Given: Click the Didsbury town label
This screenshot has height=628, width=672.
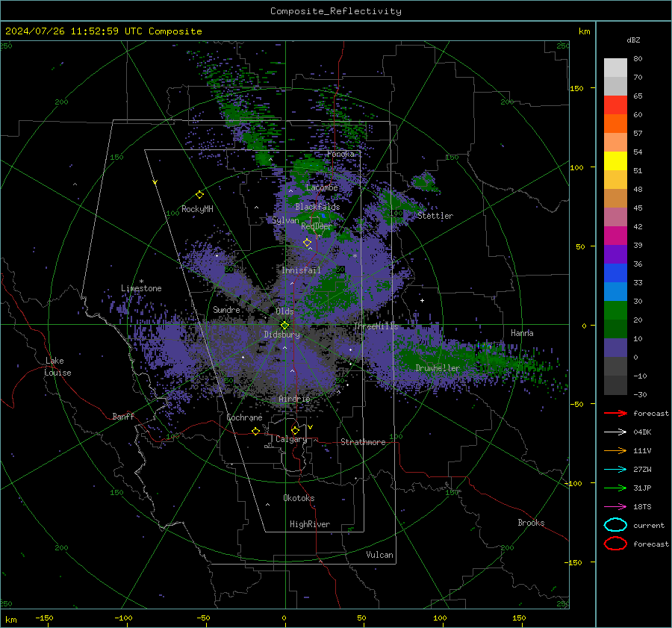Looking at the screenshot, I should tap(282, 335).
